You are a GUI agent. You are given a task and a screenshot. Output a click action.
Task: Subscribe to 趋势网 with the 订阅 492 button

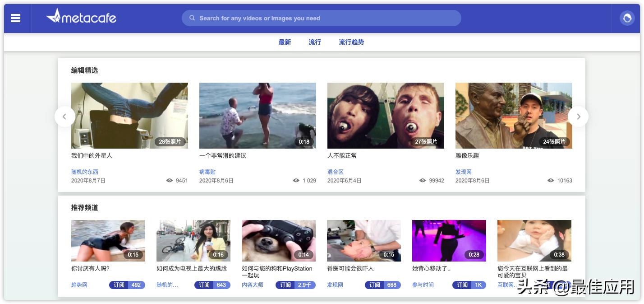(127, 285)
